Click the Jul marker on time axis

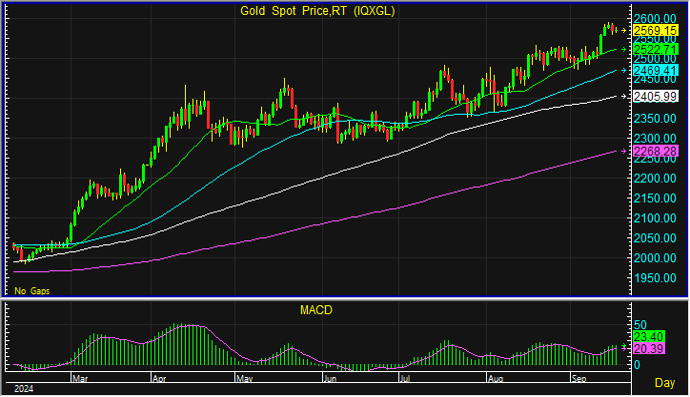[405, 379]
